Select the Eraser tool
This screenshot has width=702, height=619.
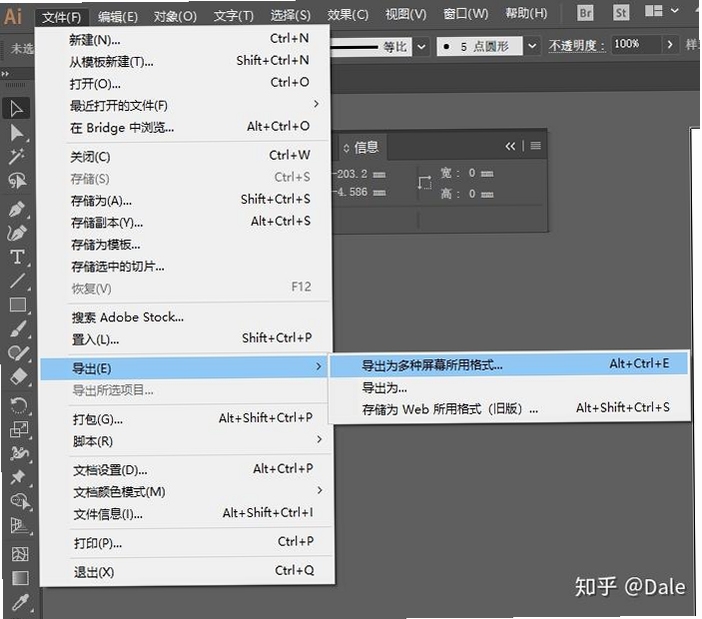coord(18,377)
